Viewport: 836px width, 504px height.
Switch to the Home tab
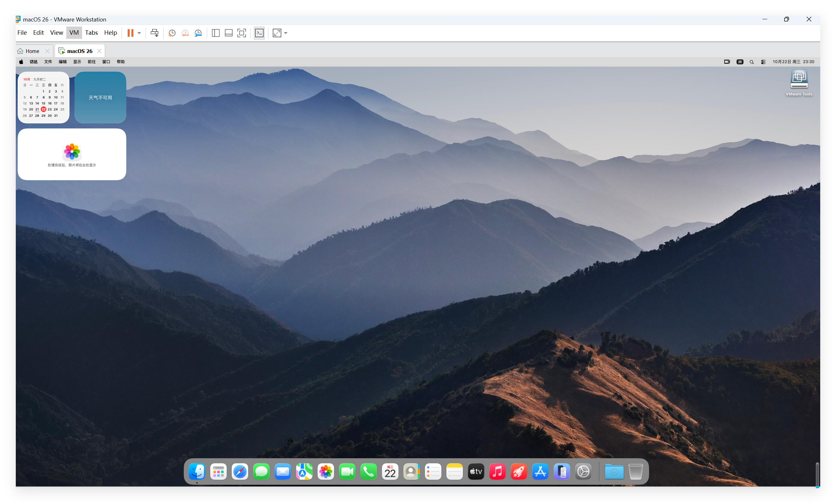(x=32, y=51)
